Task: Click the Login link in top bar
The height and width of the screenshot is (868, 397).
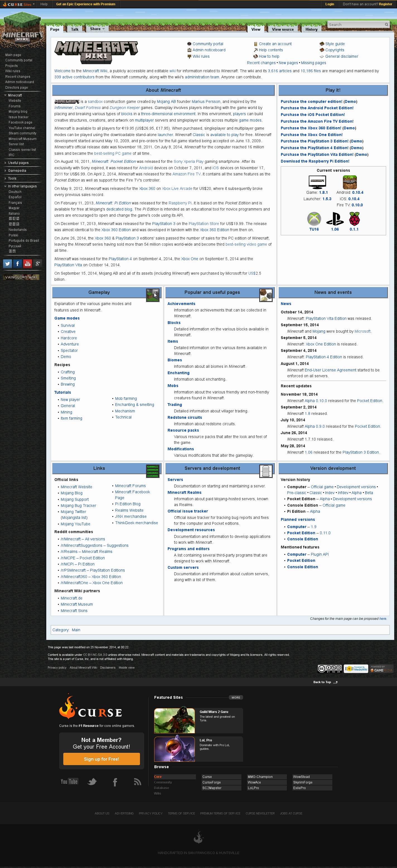Action: click(330, 4)
